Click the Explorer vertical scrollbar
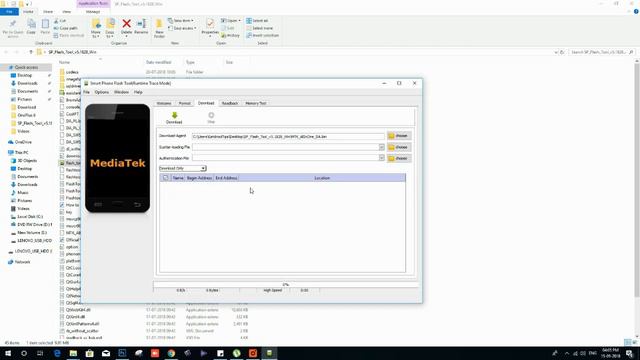640x360 pixels. tap(637, 180)
